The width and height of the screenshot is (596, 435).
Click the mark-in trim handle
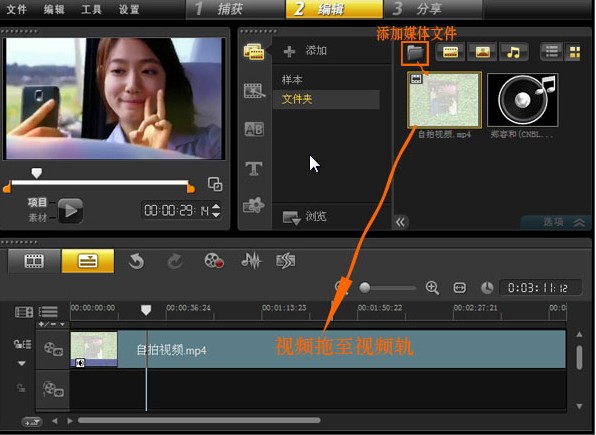coord(7,187)
